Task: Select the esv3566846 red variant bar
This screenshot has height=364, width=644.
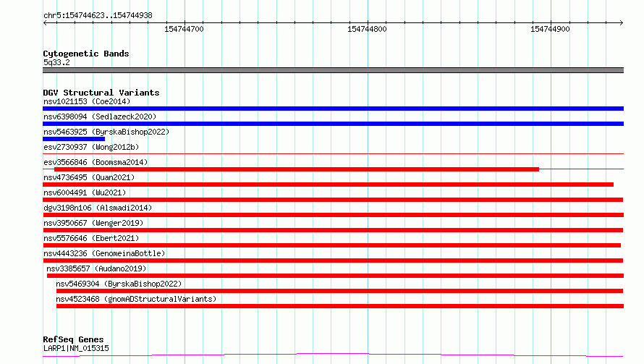Action: point(297,169)
